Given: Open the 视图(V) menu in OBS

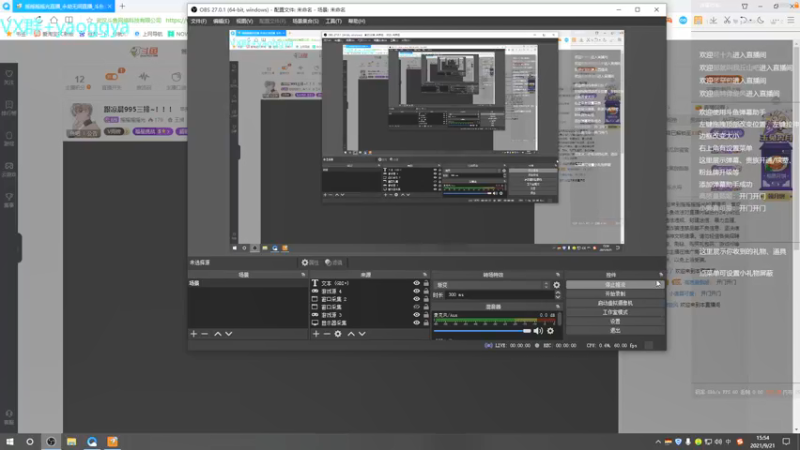Looking at the screenshot, I should click(x=244, y=21).
